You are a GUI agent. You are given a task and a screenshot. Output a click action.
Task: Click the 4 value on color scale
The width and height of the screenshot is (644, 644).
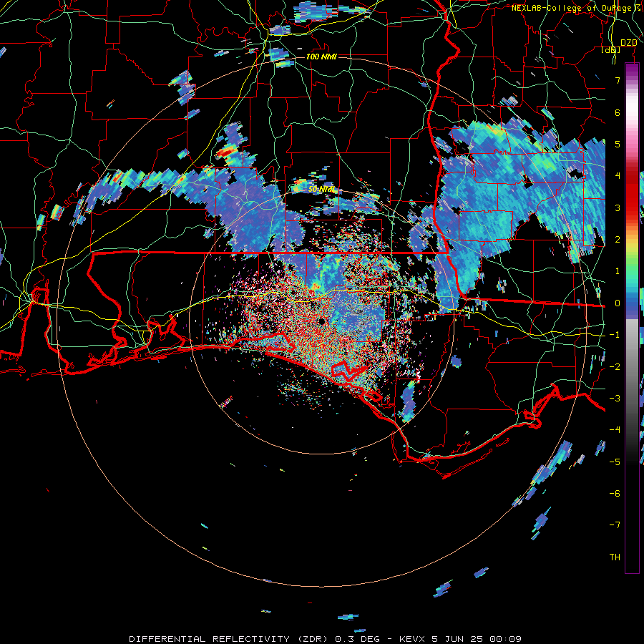(618, 176)
